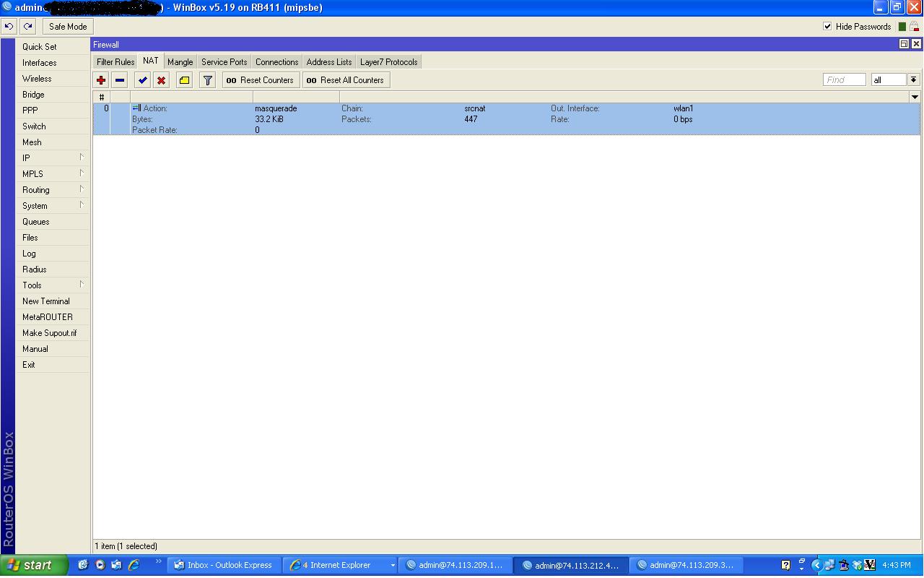Image resolution: width=924 pixels, height=578 pixels.
Task: Click the help question mark tray icon
Action: (x=786, y=565)
